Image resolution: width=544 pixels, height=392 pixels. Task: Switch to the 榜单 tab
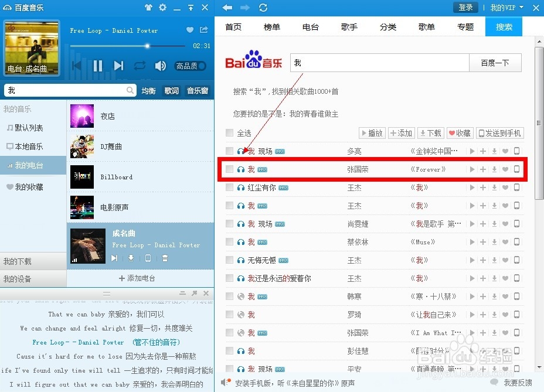[x=271, y=27]
